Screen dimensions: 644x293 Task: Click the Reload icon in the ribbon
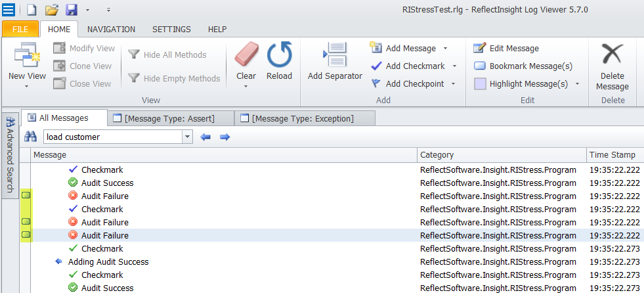[x=279, y=55]
